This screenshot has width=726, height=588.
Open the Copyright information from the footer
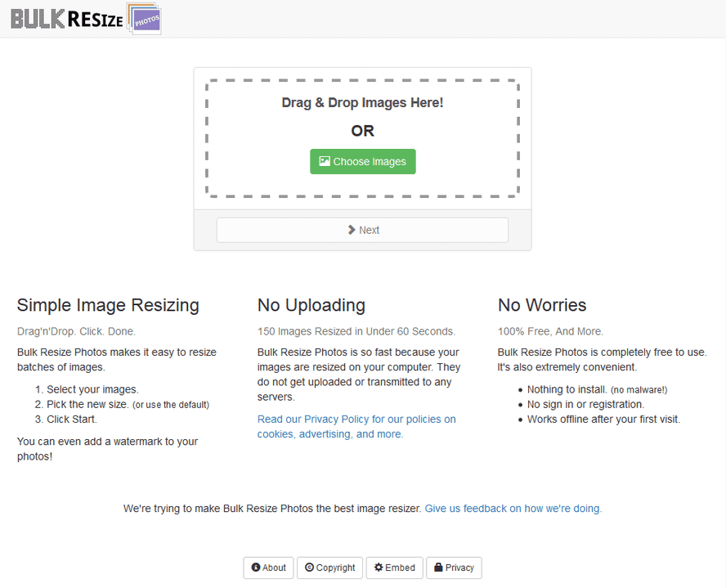[329, 568]
